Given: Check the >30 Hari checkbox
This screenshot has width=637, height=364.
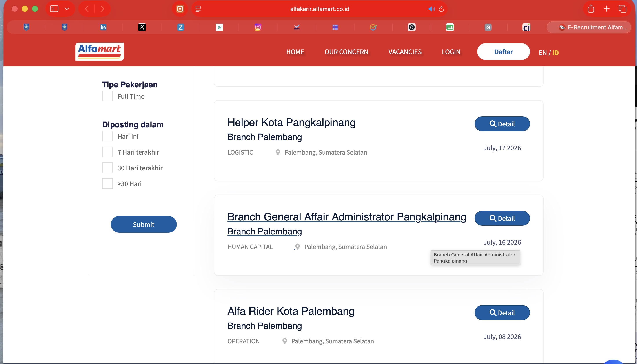Looking at the screenshot, I should pos(107,184).
